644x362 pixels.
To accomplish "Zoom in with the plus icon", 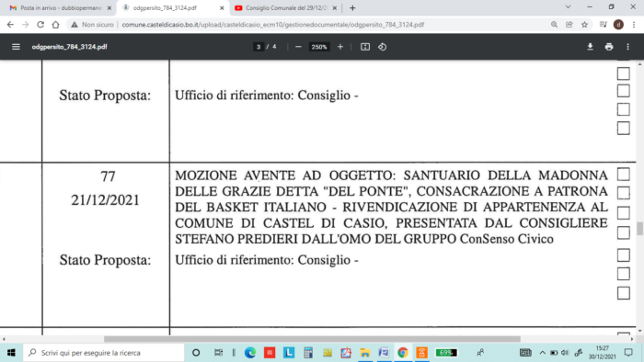I will point(340,47).
